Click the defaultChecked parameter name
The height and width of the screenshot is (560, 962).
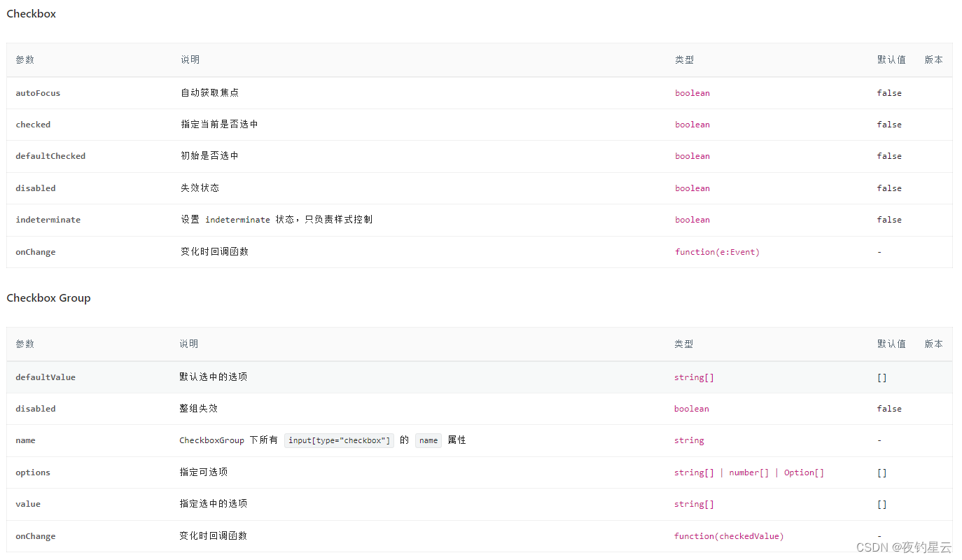click(x=50, y=155)
